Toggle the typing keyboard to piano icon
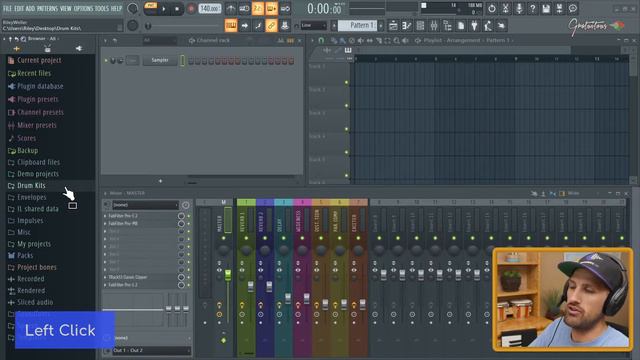Viewport: 640px width, 360px height. click(x=231, y=26)
